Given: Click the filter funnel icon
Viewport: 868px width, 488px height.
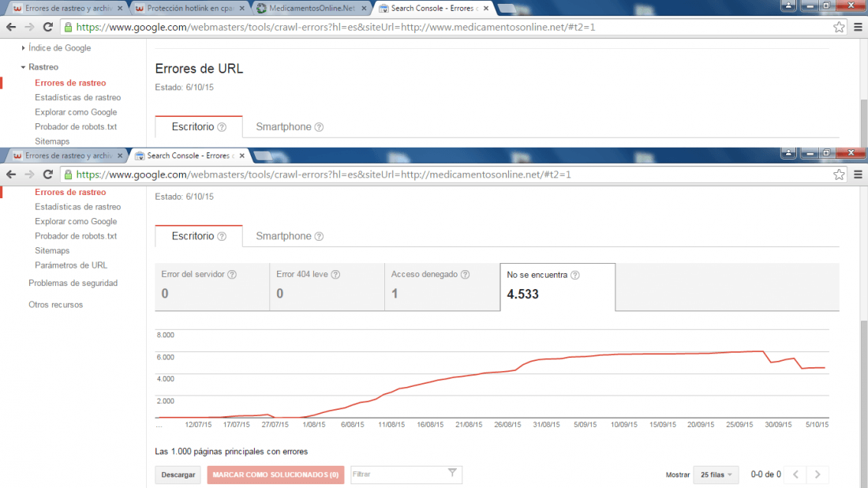Looking at the screenshot, I should click(x=452, y=472).
